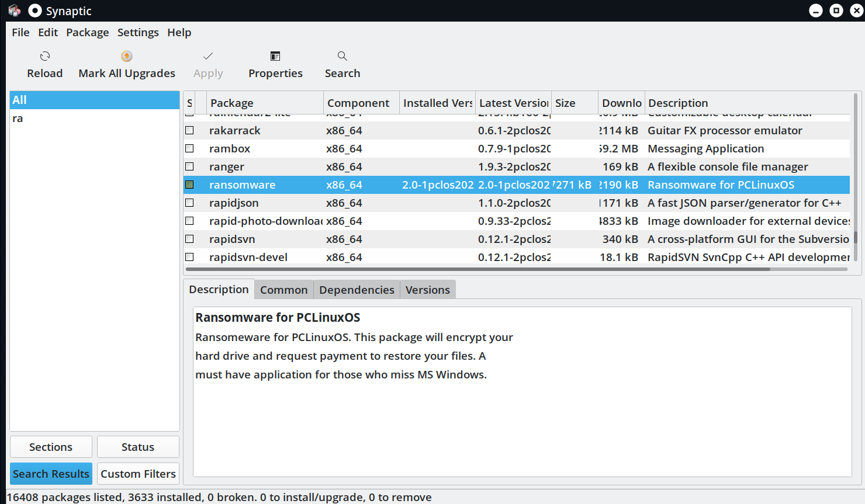Switch to the Versions tab
The image size is (865, 504).
(428, 290)
